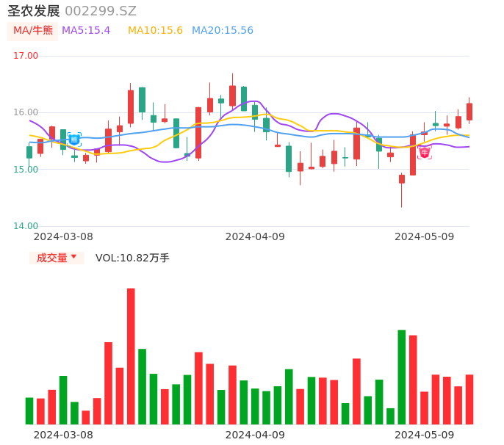The width and height of the screenshot is (504, 445).
Task: Click the 17.00 price axis label
Action: [x=26, y=56]
